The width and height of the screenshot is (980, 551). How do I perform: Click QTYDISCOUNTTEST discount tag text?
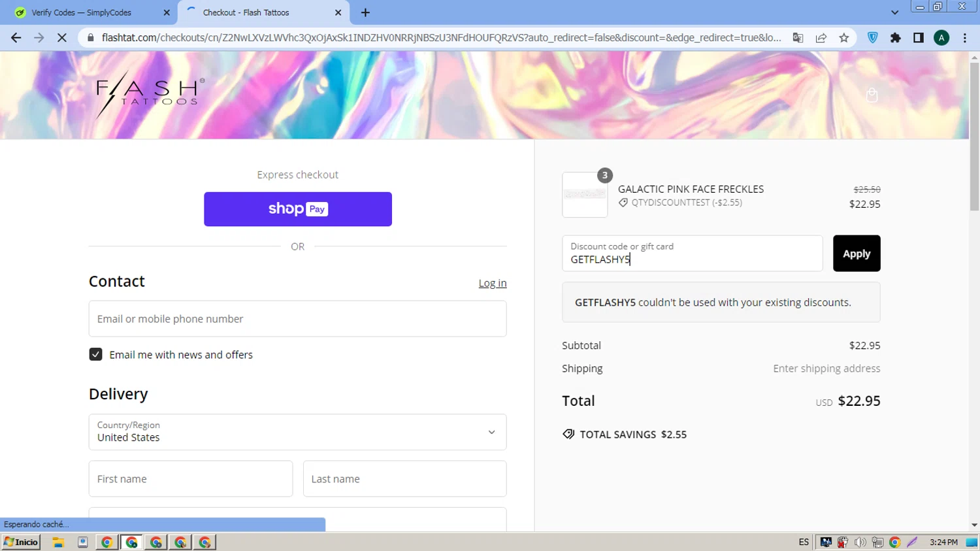pos(687,203)
